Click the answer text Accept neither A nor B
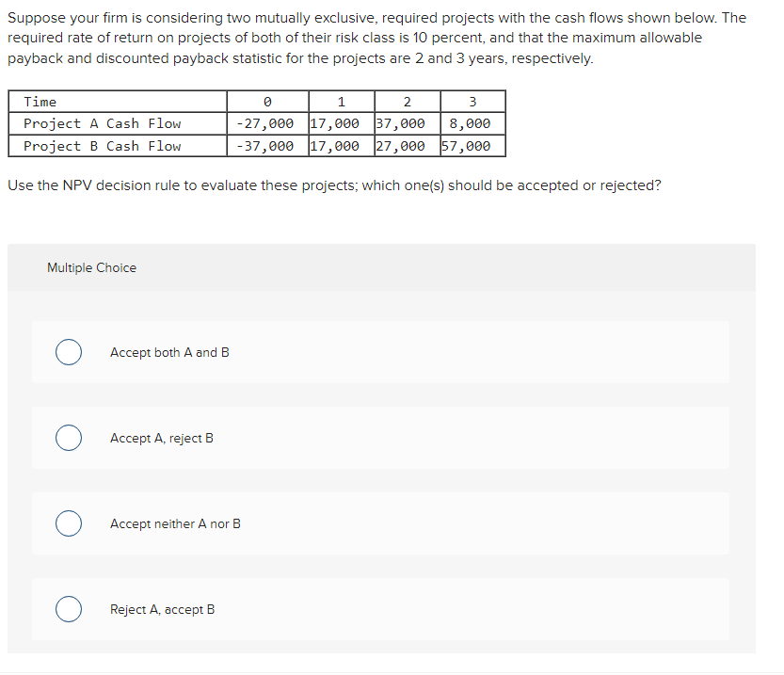784x675 pixels. coord(175,523)
